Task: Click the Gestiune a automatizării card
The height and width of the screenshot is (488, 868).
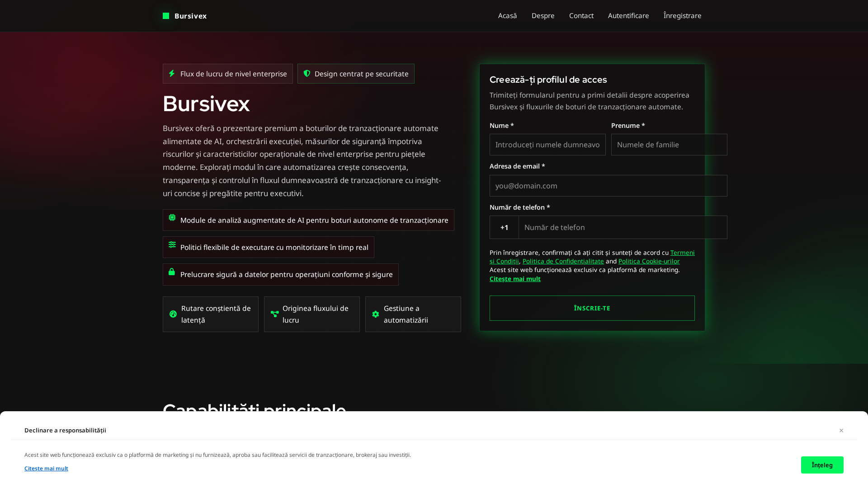Action: click(413, 314)
